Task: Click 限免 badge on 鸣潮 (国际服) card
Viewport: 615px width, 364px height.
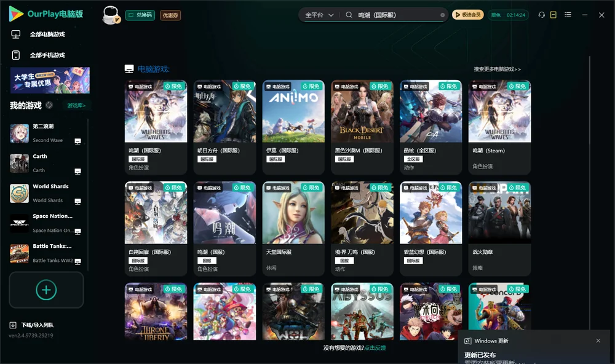Action: (174, 86)
